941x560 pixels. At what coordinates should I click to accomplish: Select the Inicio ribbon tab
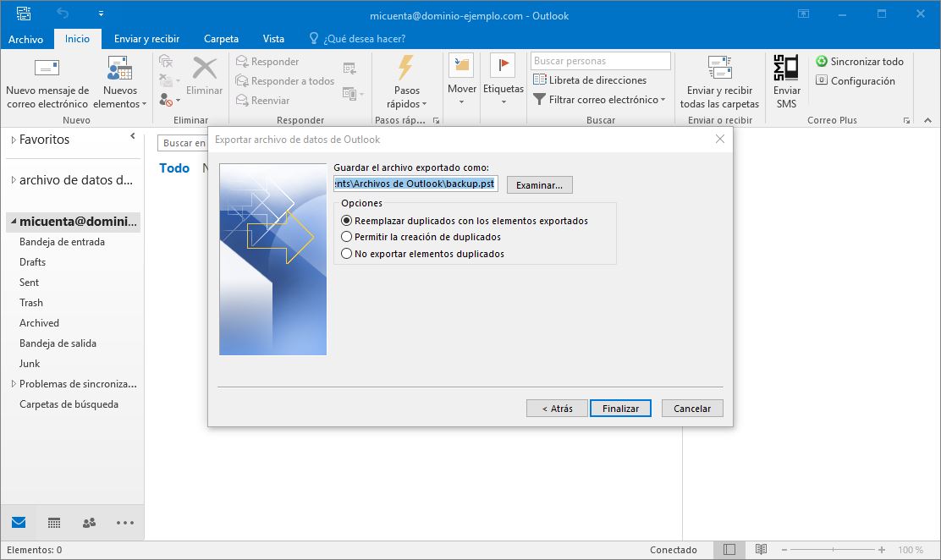click(x=77, y=39)
